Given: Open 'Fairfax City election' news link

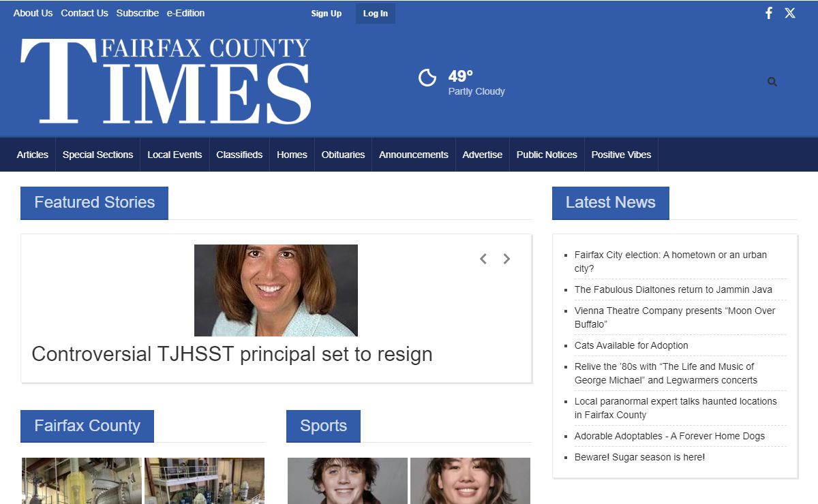Looking at the screenshot, I should click(x=671, y=262).
